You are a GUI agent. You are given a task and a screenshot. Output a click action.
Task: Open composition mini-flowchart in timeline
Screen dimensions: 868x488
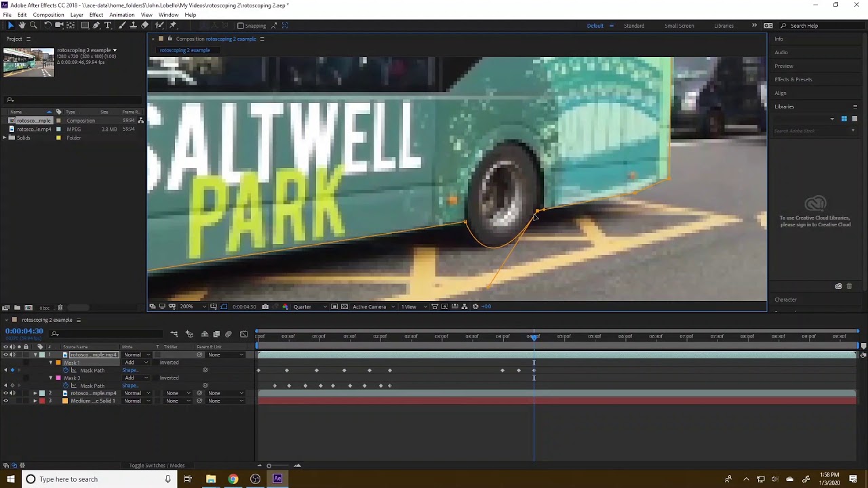pyautogui.click(x=174, y=333)
